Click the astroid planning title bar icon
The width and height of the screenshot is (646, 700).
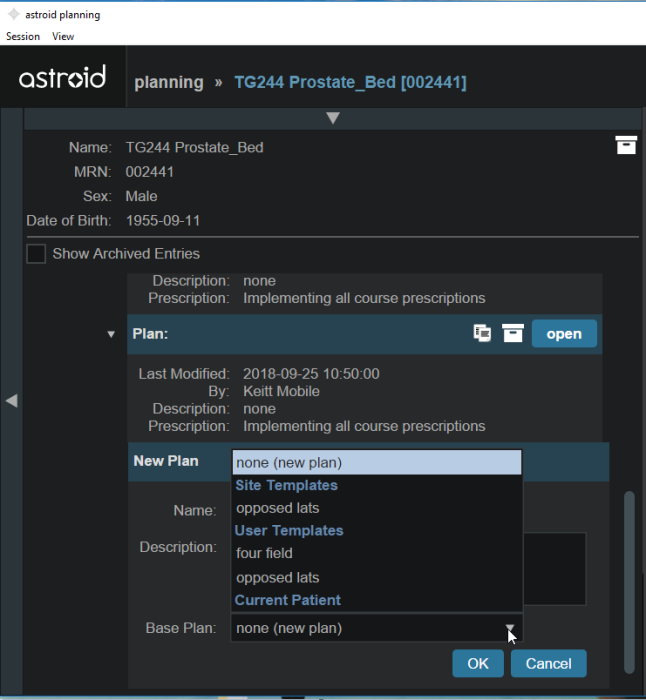[12, 15]
